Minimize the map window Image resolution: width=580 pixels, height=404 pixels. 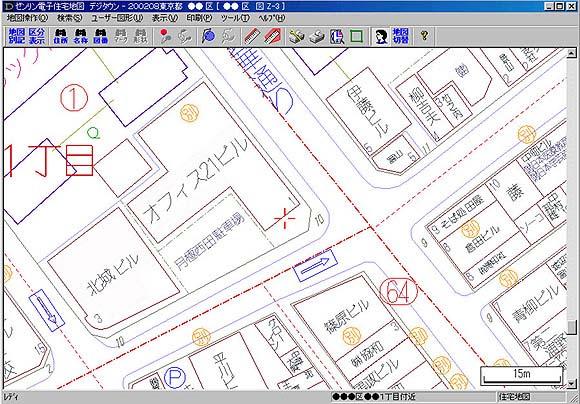point(550,6)
